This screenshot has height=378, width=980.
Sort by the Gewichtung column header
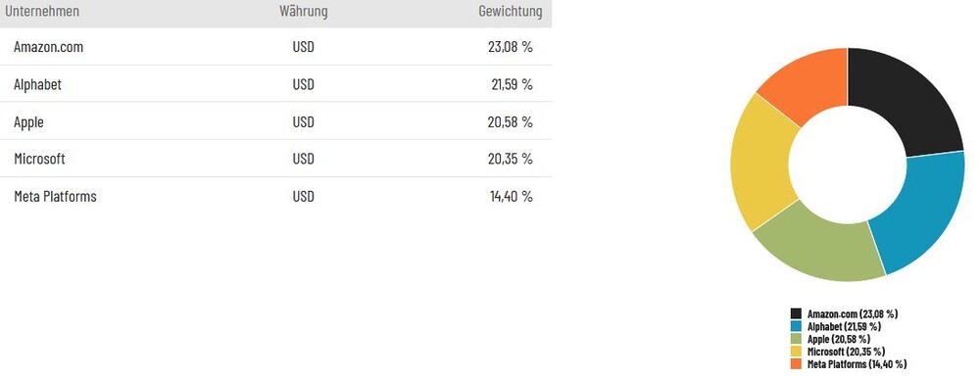511,11
